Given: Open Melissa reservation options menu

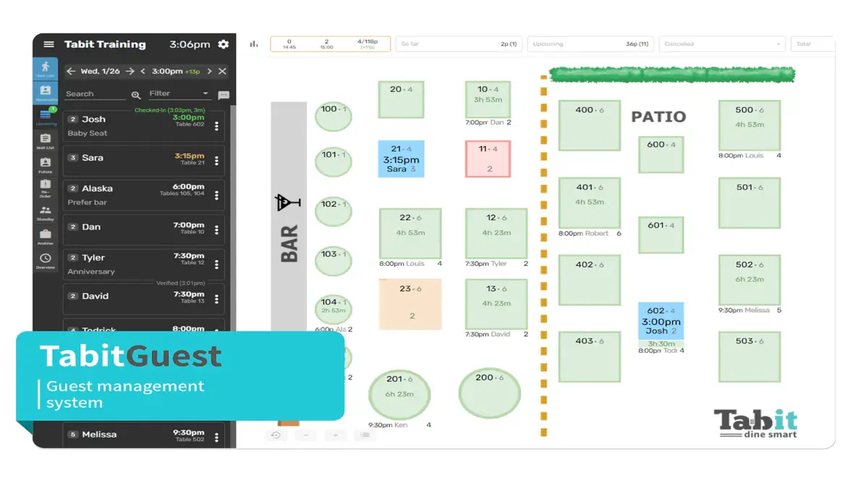Looking at the screenshot, I should (216, 437).
